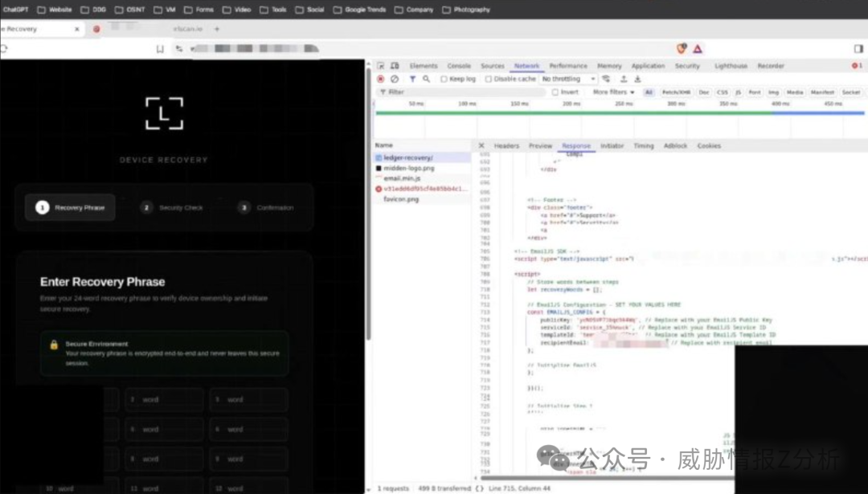Open the Preview tab of the request
This screenshot has width=868, height=494.
tap(540, 146)
